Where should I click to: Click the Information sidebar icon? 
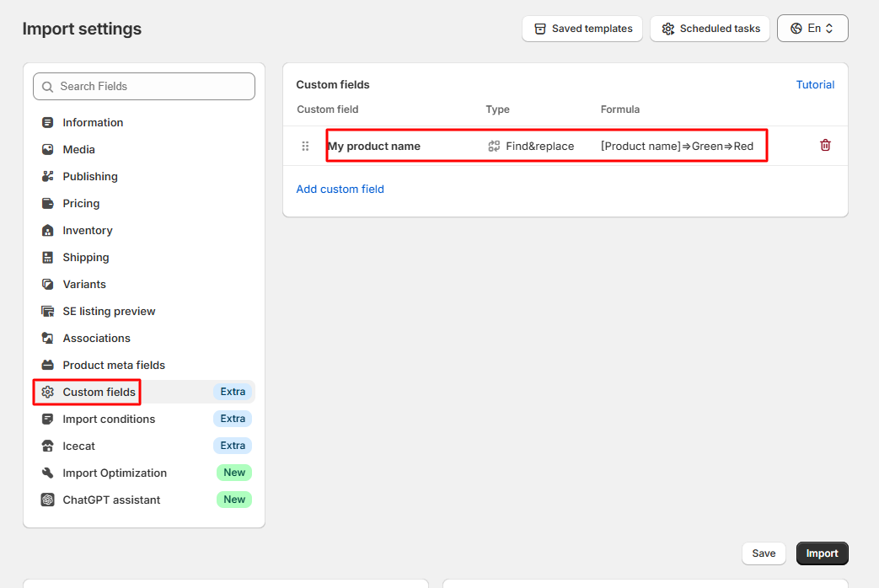48,122
